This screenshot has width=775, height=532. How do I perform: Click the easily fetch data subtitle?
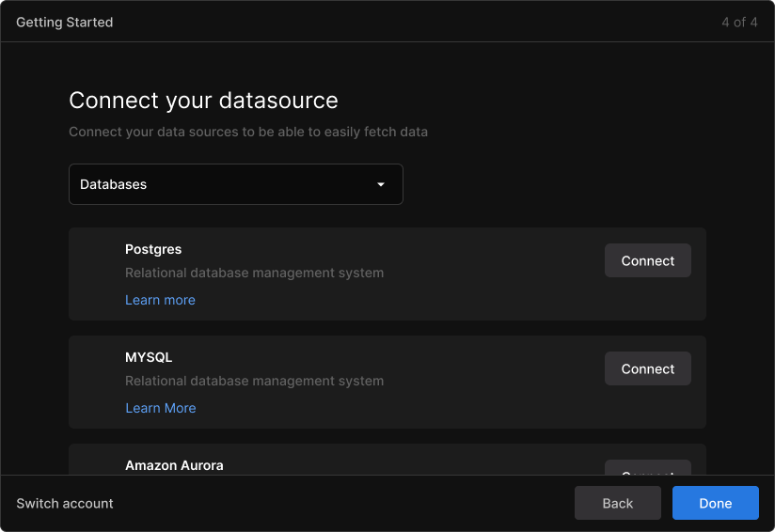(248, 132)
